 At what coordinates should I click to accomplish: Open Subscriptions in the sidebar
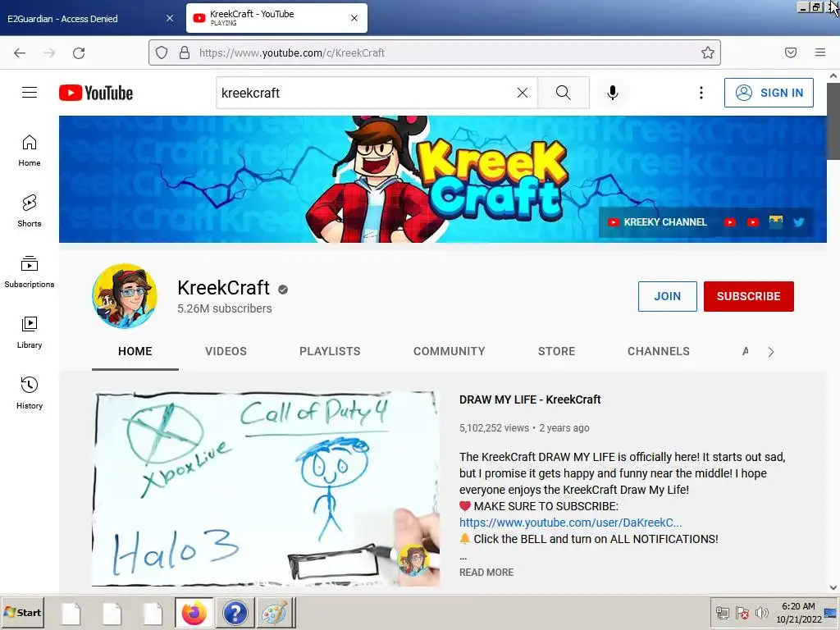30,272
